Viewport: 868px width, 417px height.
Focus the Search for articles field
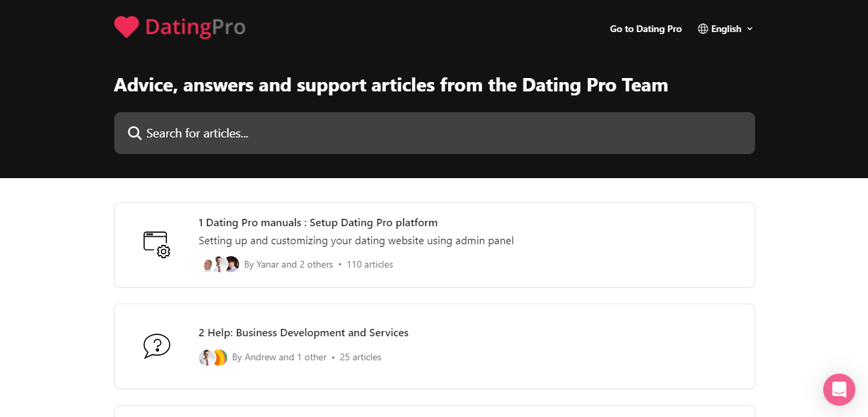[435, 133]
